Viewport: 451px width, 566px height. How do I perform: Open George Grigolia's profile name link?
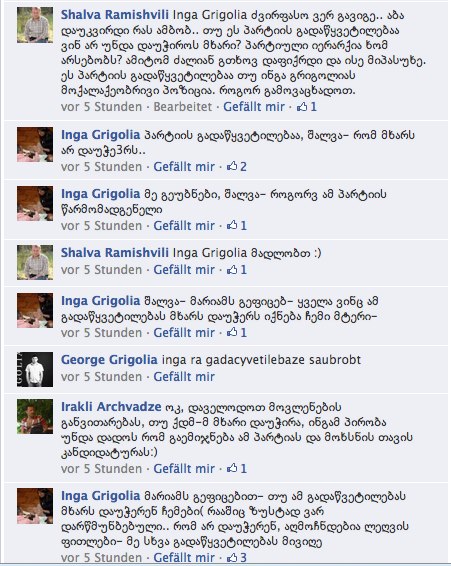coord(109,360)
